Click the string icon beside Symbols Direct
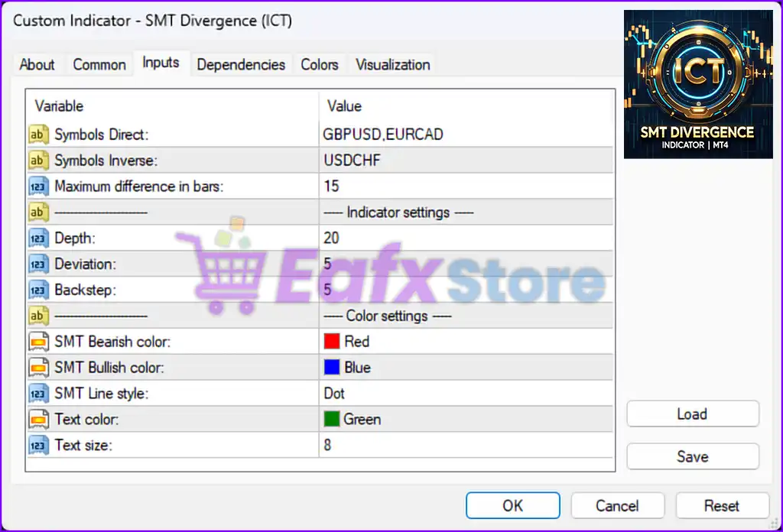This screenshot has height=532, width=783. click(38, 135)
